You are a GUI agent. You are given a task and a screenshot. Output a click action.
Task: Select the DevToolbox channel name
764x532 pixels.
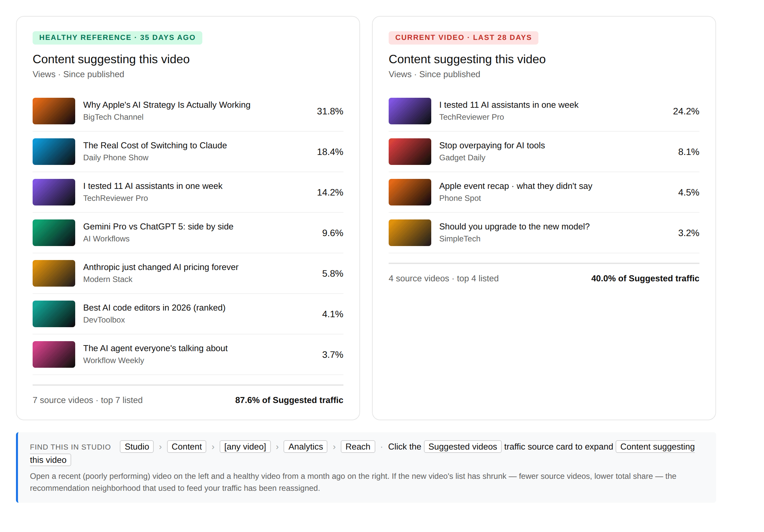tap(104, 320)
